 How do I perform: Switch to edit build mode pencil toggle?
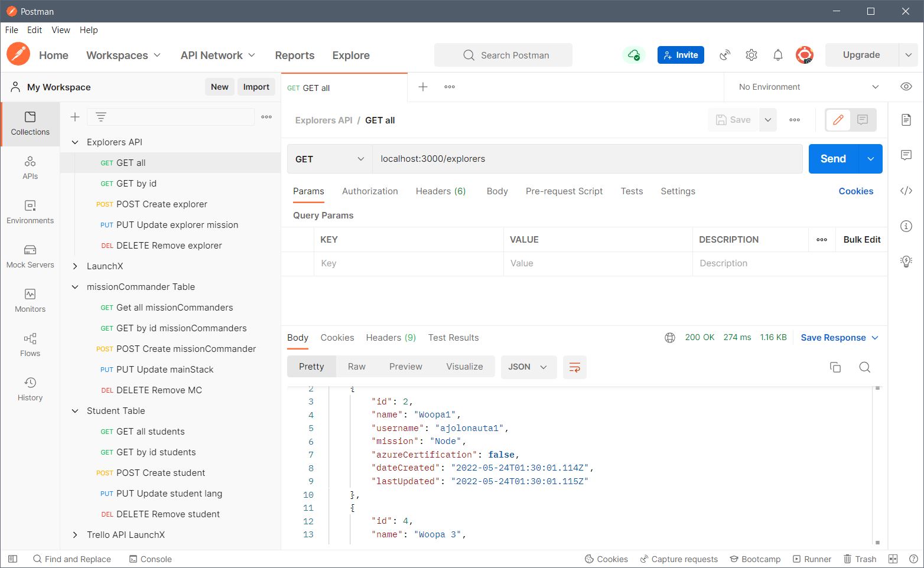point(838,120)
